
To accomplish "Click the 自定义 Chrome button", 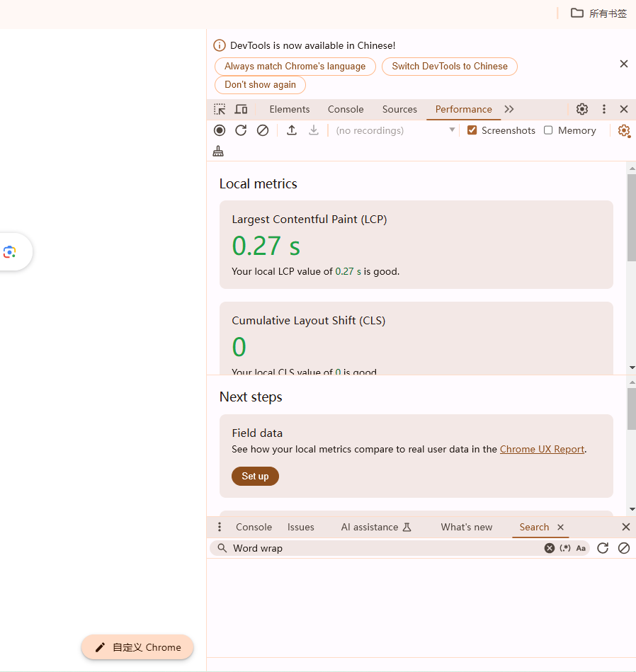I will click(137, 647).
